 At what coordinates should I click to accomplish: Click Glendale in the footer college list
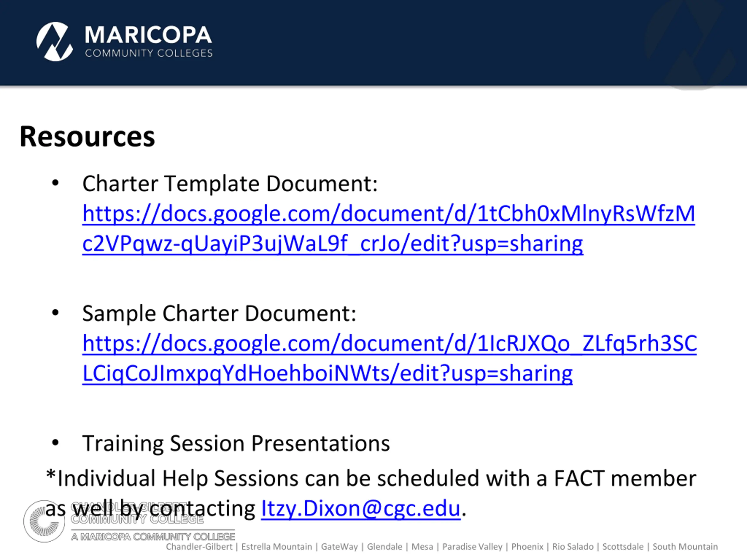(x=385, y=547)
